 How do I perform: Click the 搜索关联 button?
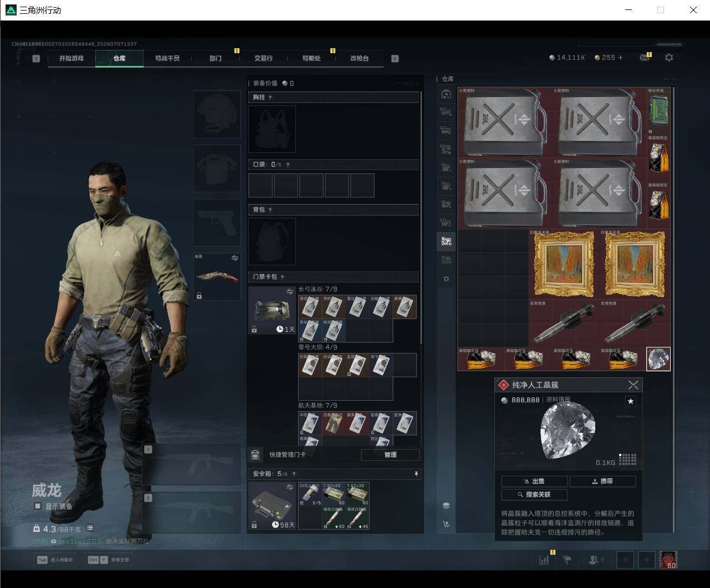pyautogui.click(x=534, y=495)
